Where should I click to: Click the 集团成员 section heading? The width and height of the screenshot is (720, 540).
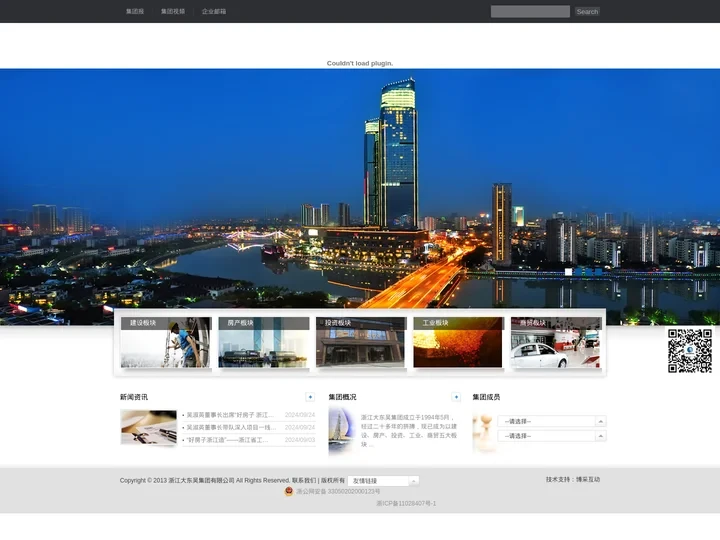[x=486, y=397]
